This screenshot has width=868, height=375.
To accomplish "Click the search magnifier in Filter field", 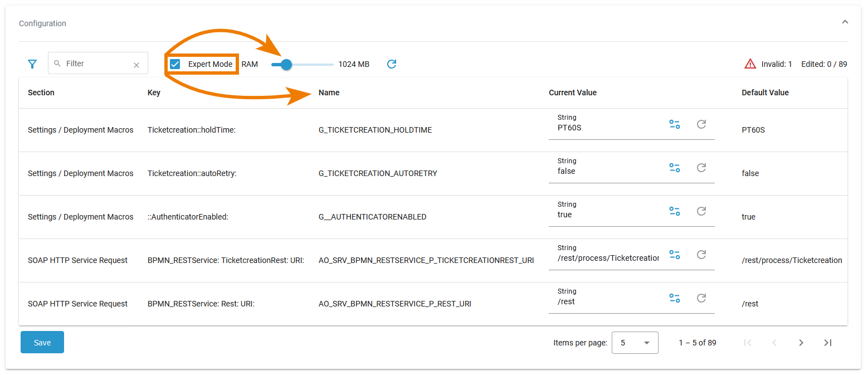I will 57,64.
